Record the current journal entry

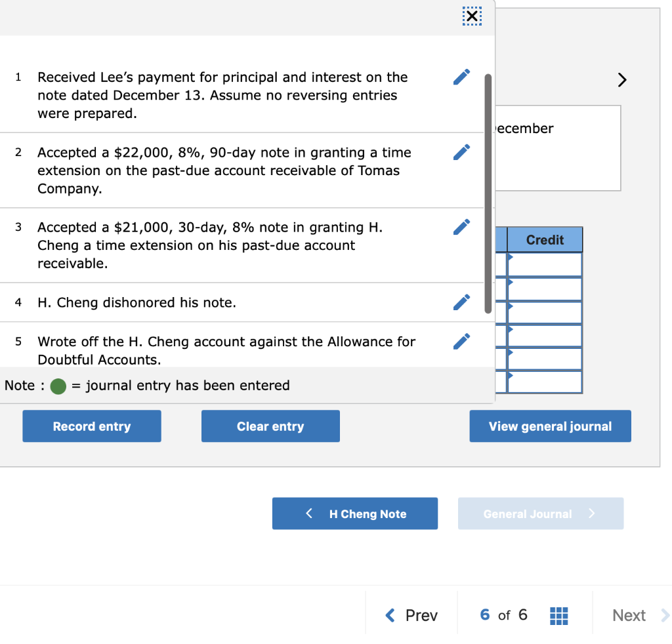pos(91,426)
